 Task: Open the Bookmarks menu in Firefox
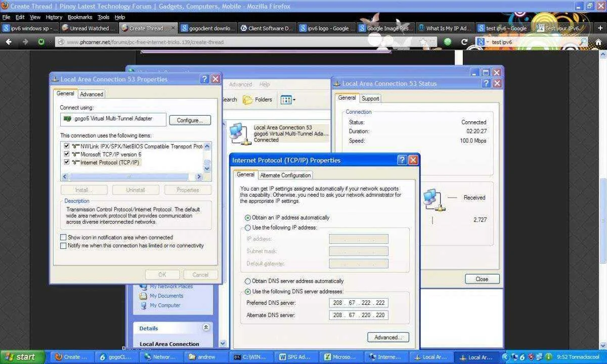click(x=80, y=17)
